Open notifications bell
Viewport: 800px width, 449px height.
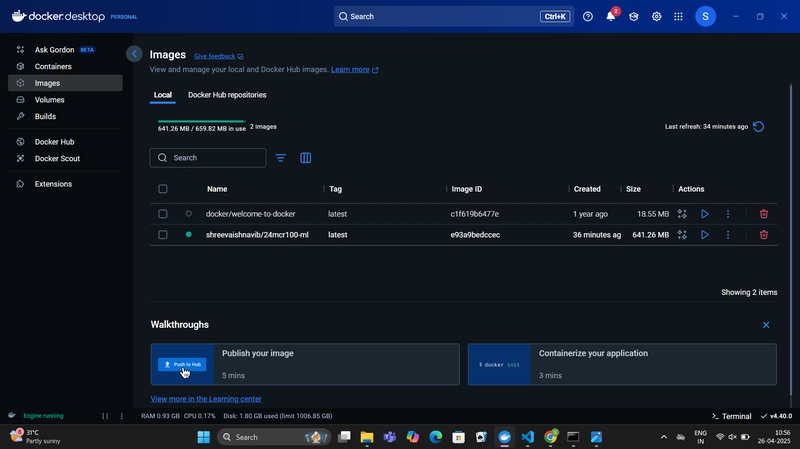click(611, 16)
